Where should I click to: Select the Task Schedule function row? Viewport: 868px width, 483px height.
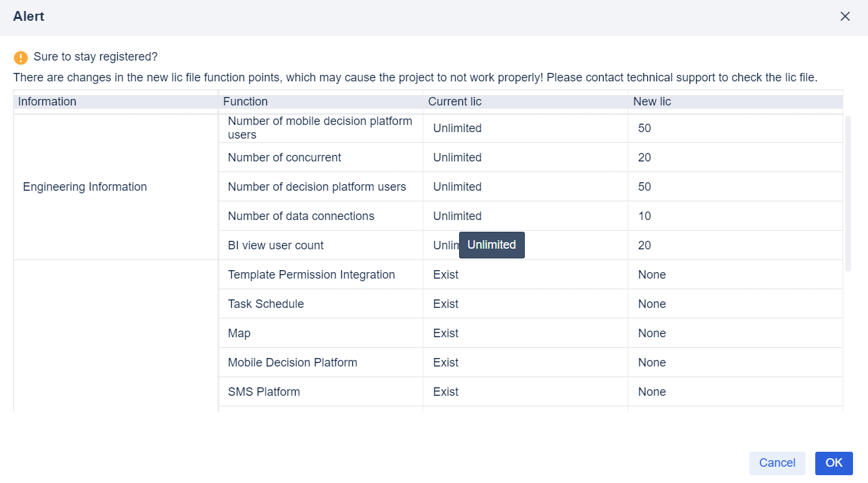tap(266, 303)
